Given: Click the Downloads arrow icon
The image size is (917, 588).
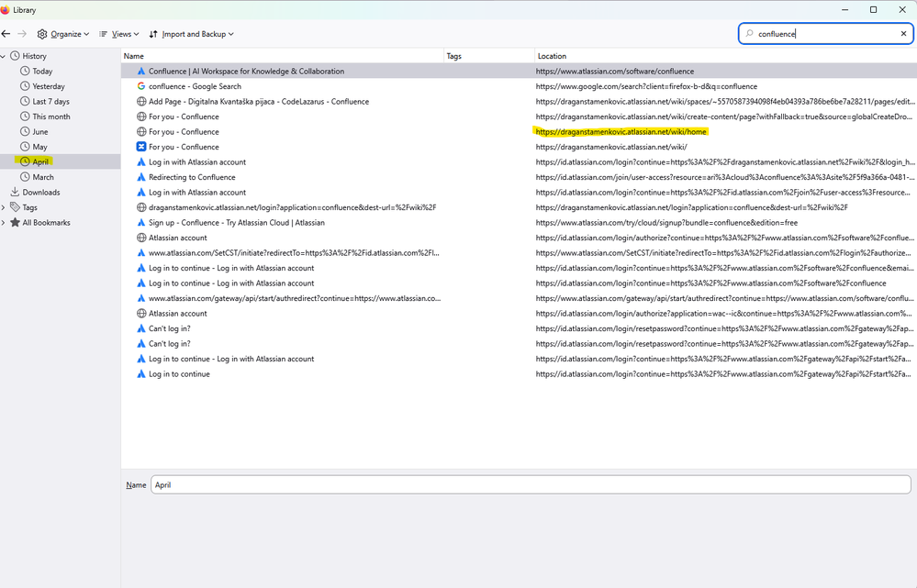Looking at the screenshot, I should coord(16,193).
